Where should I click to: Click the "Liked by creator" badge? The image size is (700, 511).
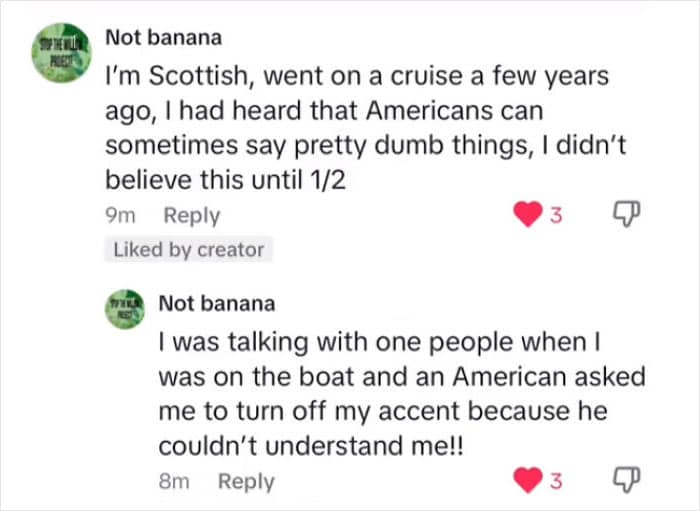tap(188, 250)
